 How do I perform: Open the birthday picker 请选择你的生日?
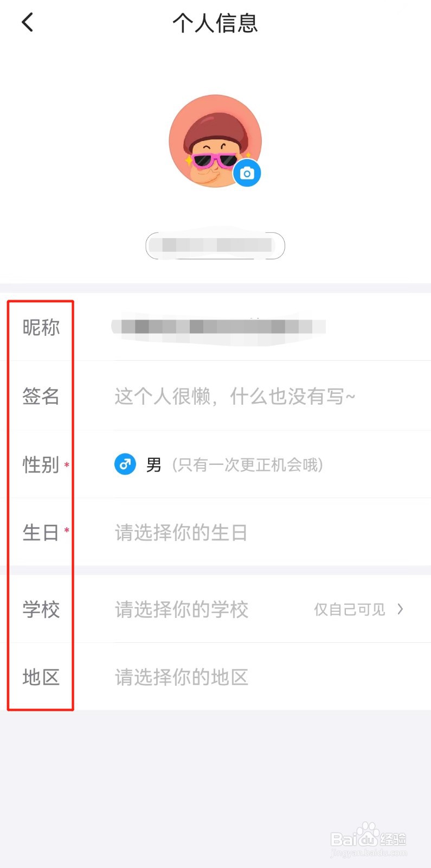181,533
